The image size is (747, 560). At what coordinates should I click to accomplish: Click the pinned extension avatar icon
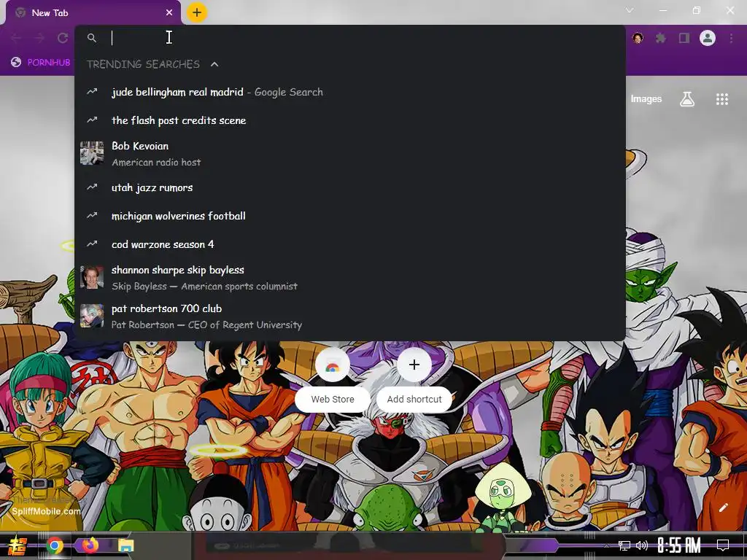(638, 38)
